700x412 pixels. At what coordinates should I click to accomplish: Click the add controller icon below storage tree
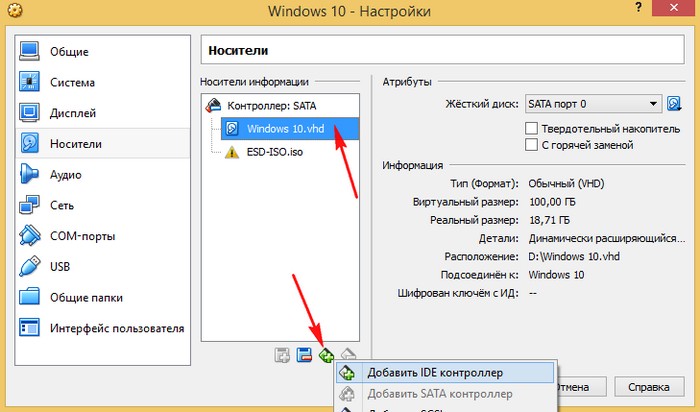(326, 354)
